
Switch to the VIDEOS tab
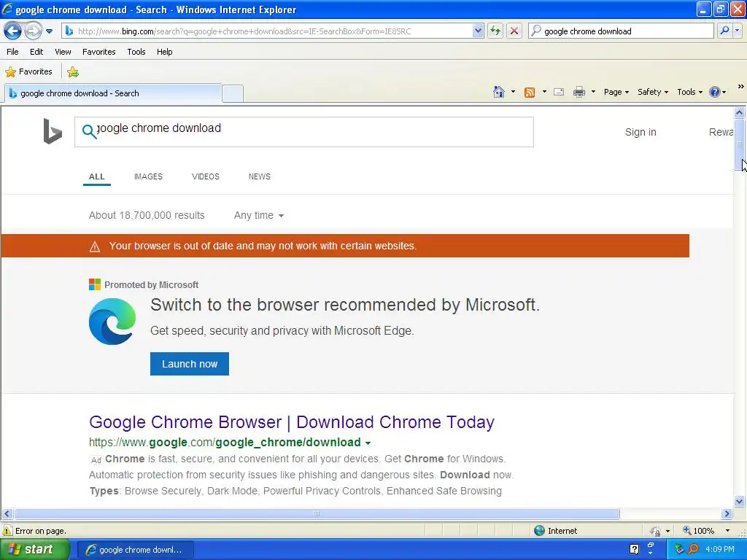pos(205,176)
